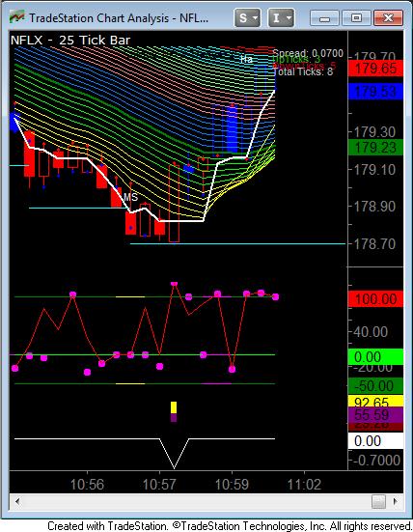Open the S symbol link dropdown
The height and width of the screenshot is (532, 413).
pyautogui.click(x=247, y=17)
